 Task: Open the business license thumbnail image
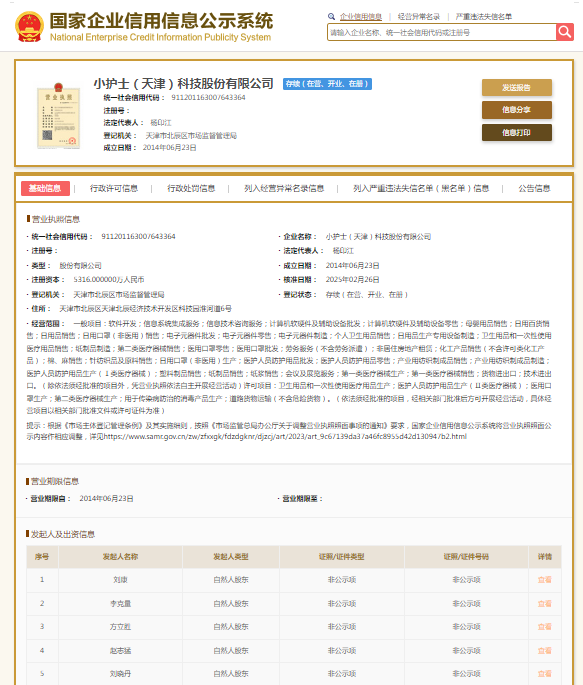pos(59,116)
